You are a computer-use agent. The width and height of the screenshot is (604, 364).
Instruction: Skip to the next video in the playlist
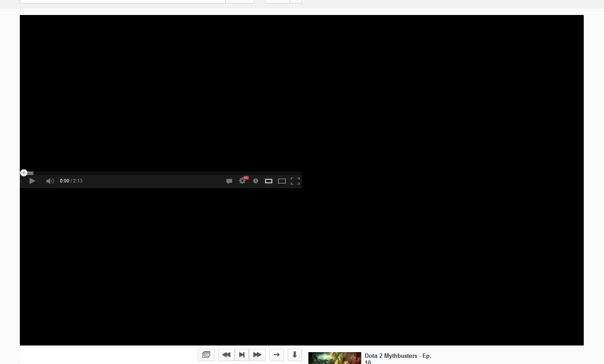(x=242, y=355)
